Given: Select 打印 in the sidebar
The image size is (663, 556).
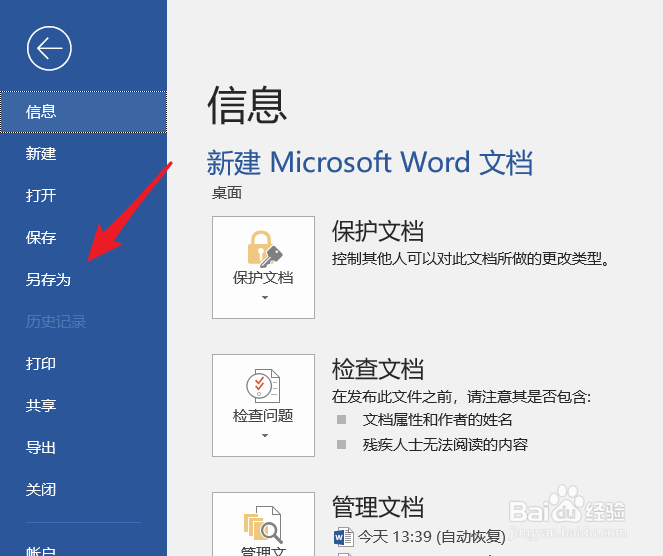Looking at the screenshot, I should point(83,364).
